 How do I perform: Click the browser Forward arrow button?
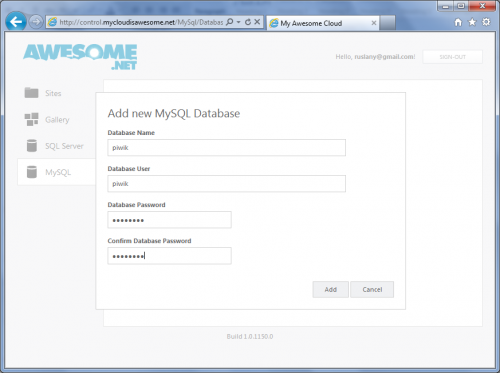click(36, 22)
